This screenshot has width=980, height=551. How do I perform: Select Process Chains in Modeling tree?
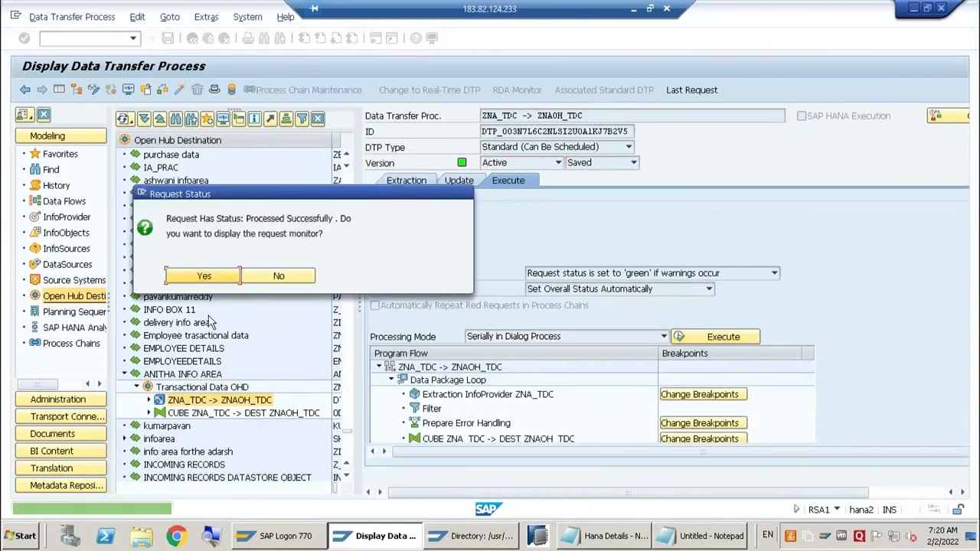[71, 344]
